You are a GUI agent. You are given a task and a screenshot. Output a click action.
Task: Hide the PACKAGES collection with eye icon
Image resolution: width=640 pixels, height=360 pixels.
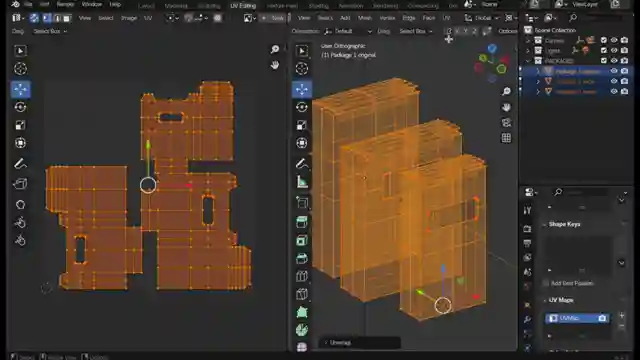[614, 60]
